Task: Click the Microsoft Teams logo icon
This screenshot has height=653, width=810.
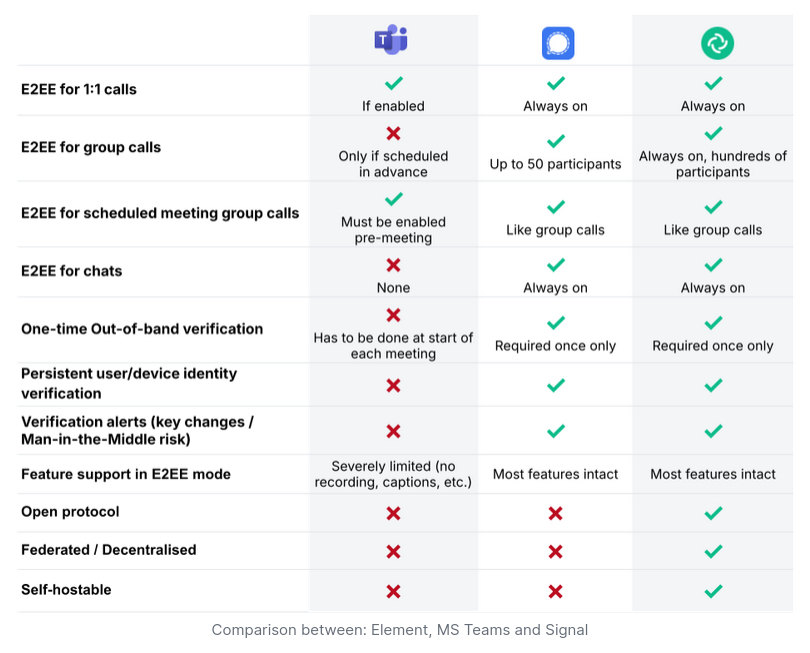Action: click(x=391, y=40)
